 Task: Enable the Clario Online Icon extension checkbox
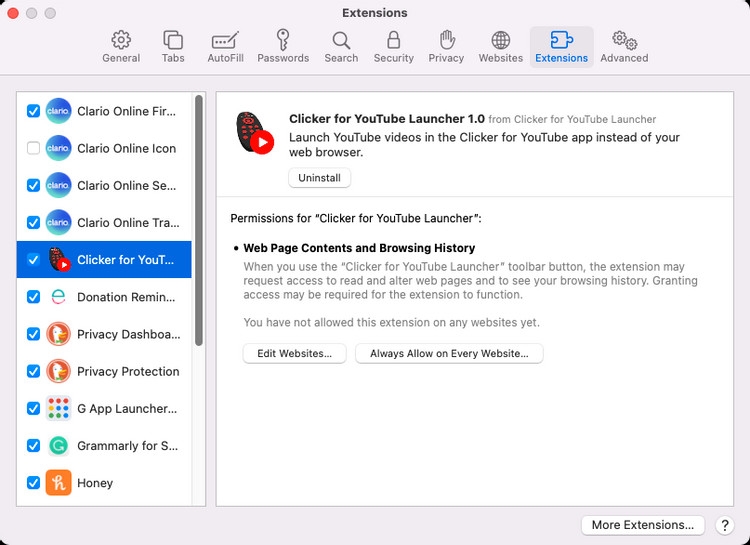point(34,148)
